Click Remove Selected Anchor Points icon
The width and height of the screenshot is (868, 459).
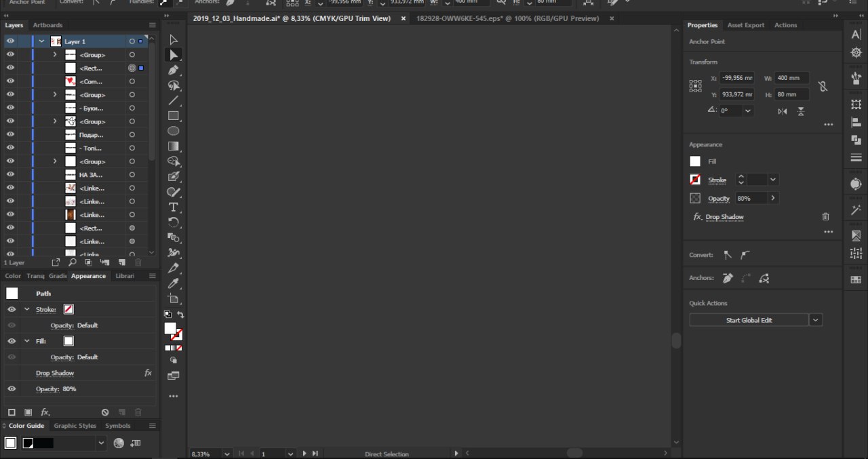(728, 278)
